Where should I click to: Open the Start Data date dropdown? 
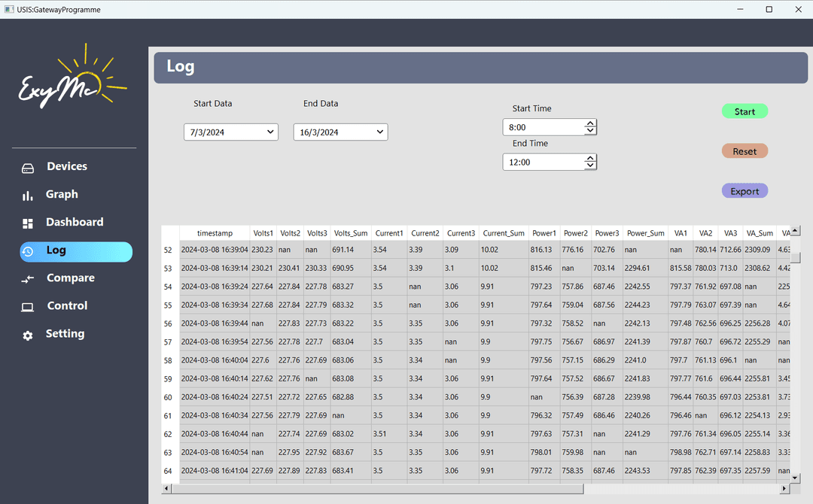[x=270, y=132]
